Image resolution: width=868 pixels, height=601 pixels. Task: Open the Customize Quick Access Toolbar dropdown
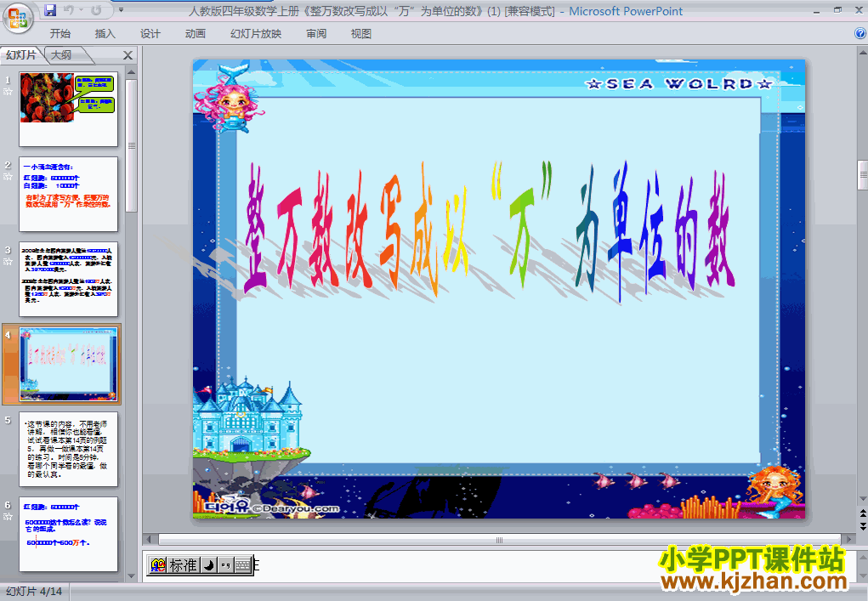point(122,10)
